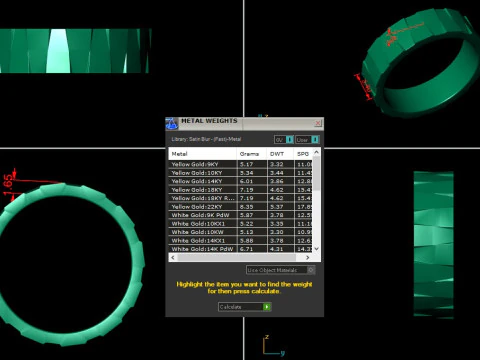Select the ring in the perspective viewport

[420, 63]
